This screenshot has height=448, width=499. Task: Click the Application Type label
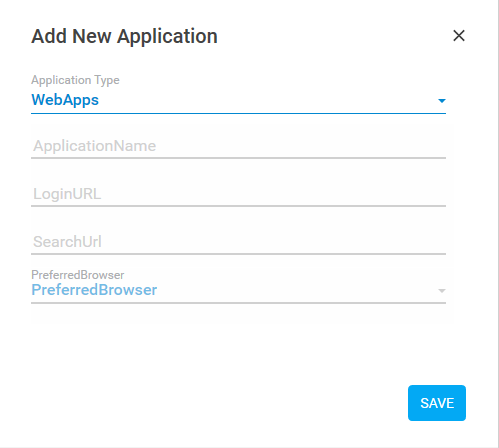(75, 80)
